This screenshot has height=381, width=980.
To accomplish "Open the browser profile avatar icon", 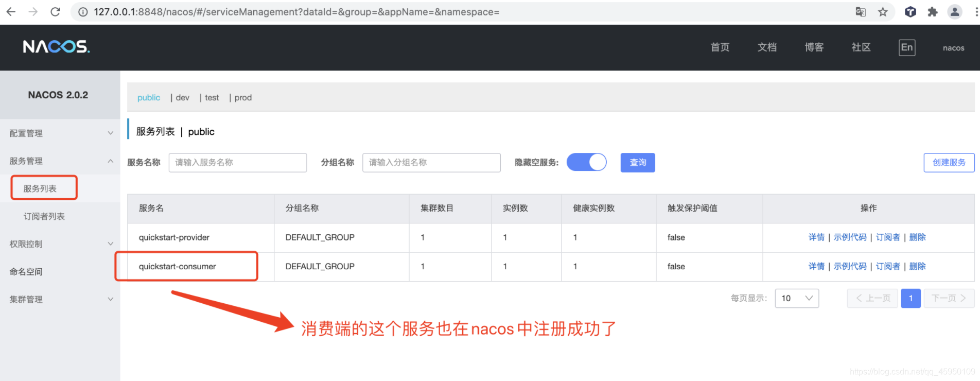I will tap(955, 12).
